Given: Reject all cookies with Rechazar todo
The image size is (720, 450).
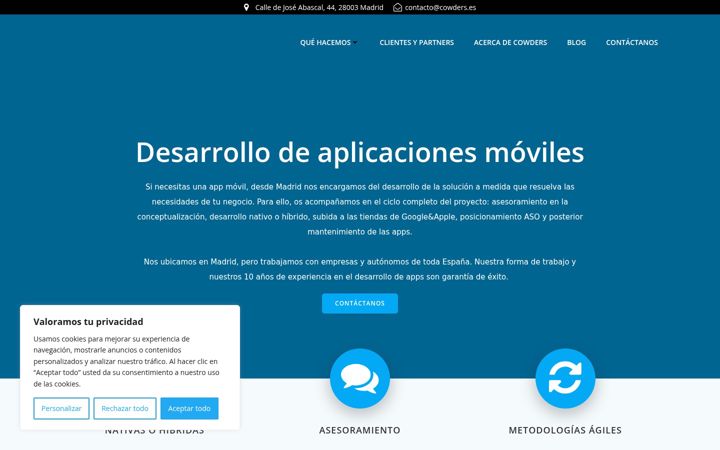Looking at the screenshot, I should pyautogui.click(x=125, y=408).
